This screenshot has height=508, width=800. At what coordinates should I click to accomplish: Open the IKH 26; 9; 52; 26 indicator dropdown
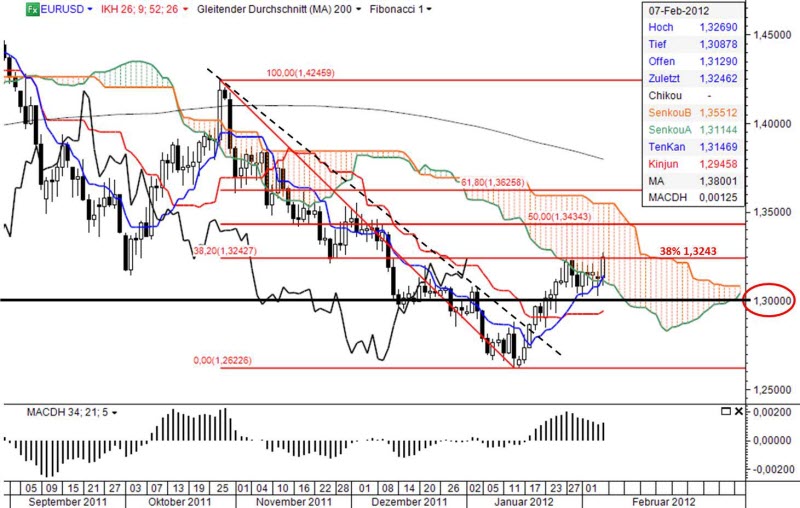coord(185,9)
